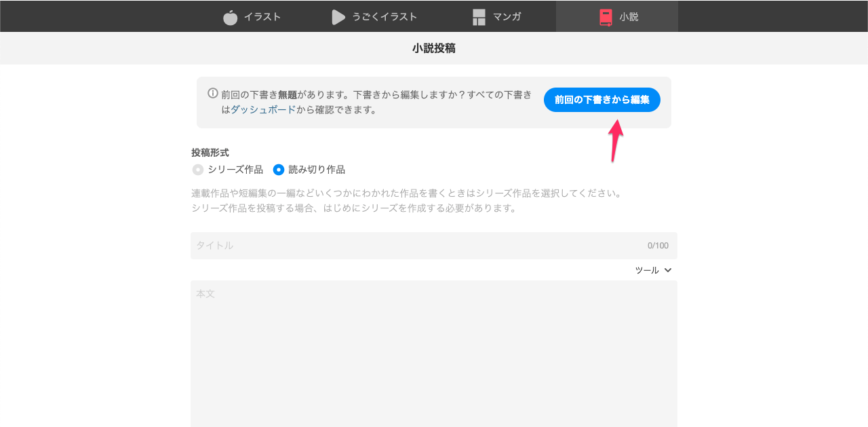Click the panel grid icon for マンガ
Viewport: 868px width, 427px height.
click(479, 17)
